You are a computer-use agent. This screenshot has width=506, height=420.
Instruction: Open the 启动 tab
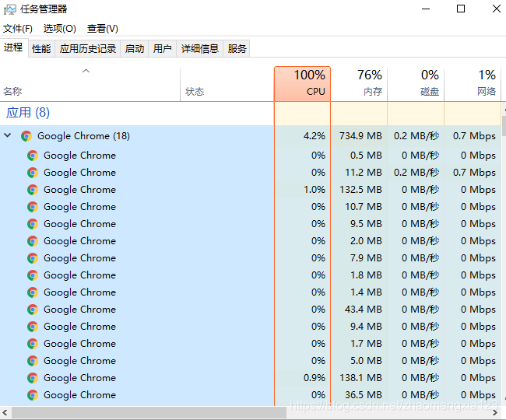134,49
